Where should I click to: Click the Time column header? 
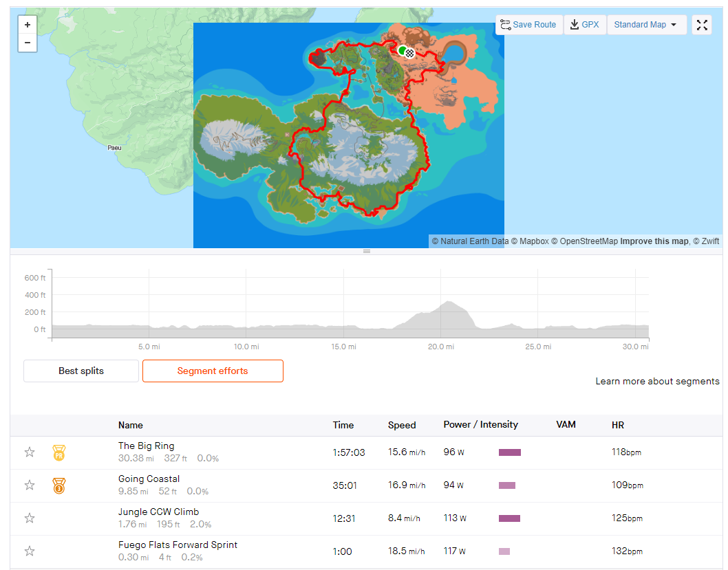pos(343,425)
